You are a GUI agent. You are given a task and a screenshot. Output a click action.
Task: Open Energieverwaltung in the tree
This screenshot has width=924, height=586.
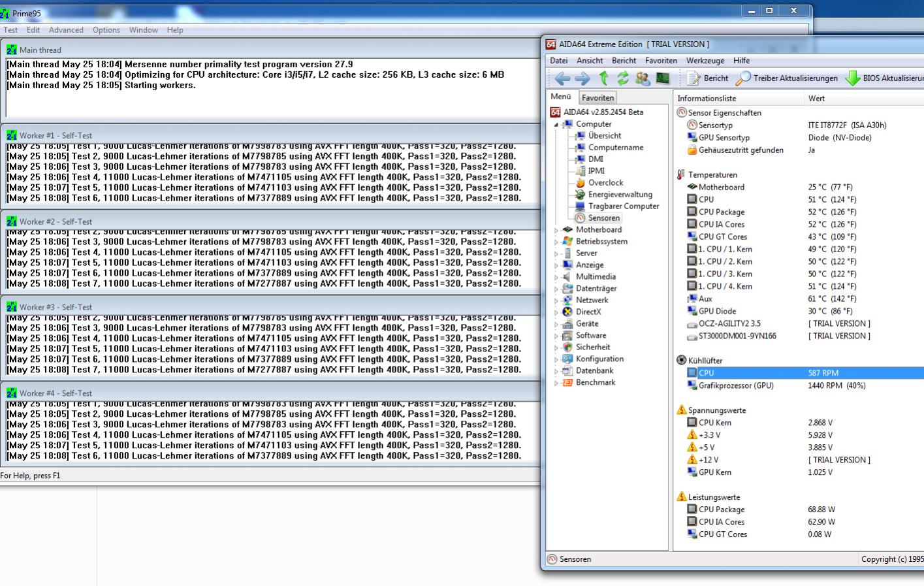620,195
